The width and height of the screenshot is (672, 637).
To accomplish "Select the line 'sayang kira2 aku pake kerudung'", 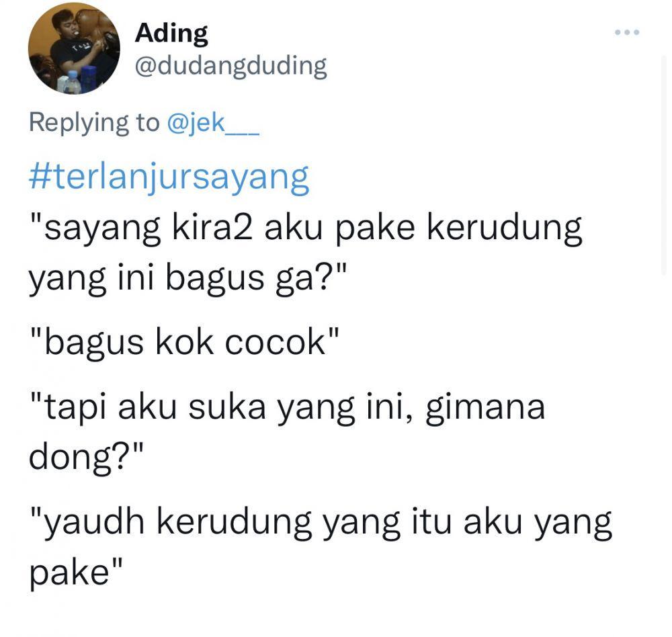I will tap(306, 229).
